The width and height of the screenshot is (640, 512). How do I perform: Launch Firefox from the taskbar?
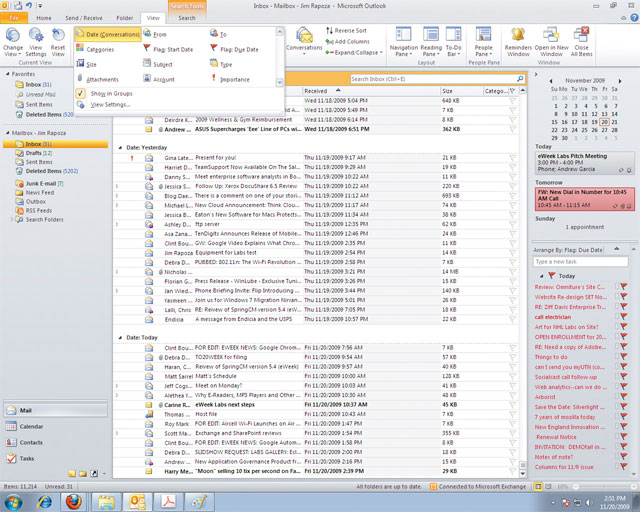tap(74, 502)
